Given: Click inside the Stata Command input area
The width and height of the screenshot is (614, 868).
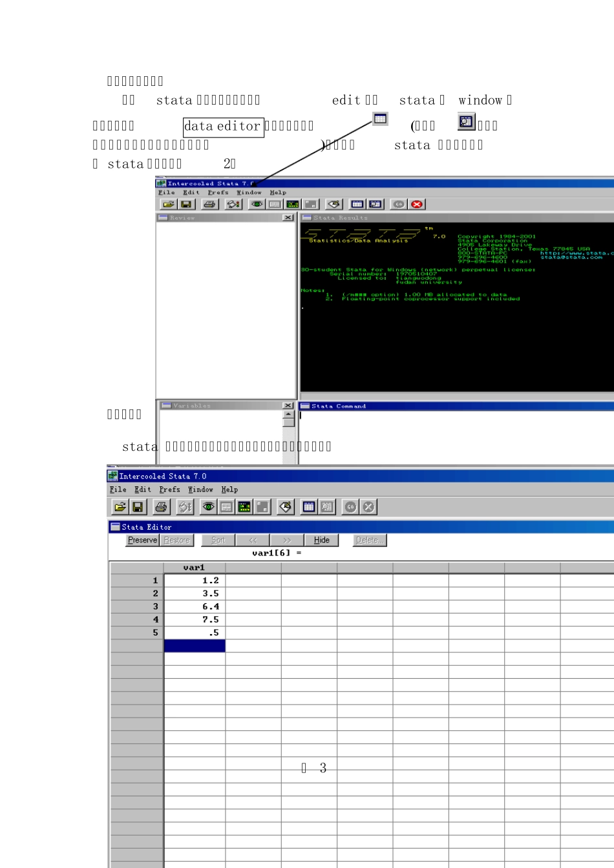Looking at the screenshot, I should pyautogui.click(x=456, y=436).
